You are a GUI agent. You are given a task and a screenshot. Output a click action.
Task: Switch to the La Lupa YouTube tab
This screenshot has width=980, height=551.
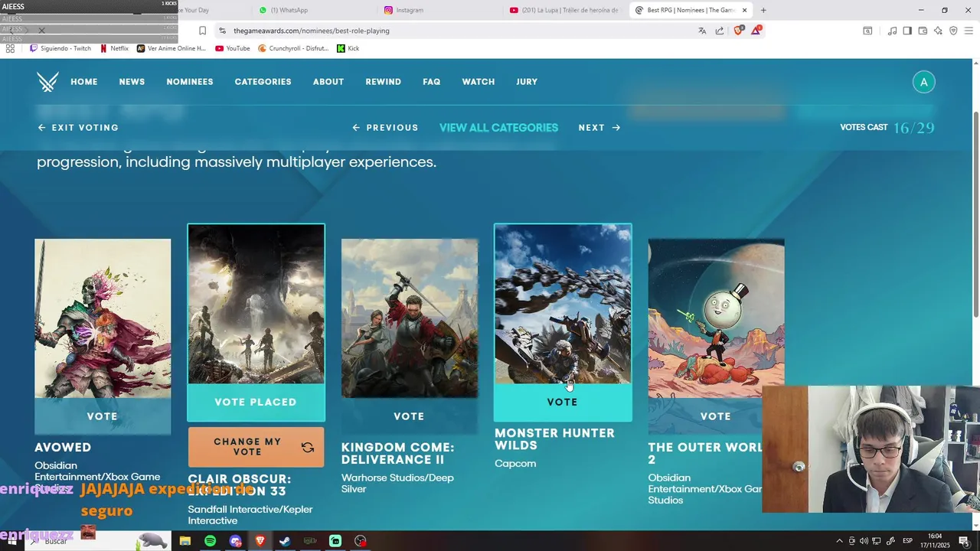564,10
